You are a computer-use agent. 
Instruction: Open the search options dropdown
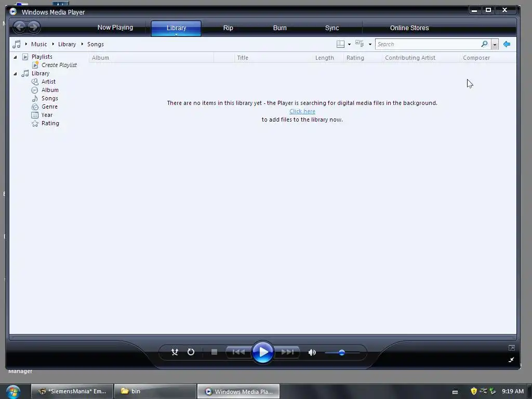495,45
